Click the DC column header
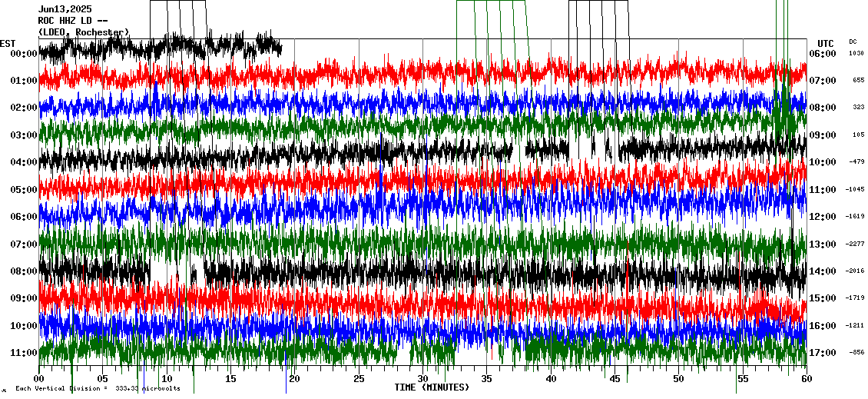The image size is (868, 399). tap(853, 42)
